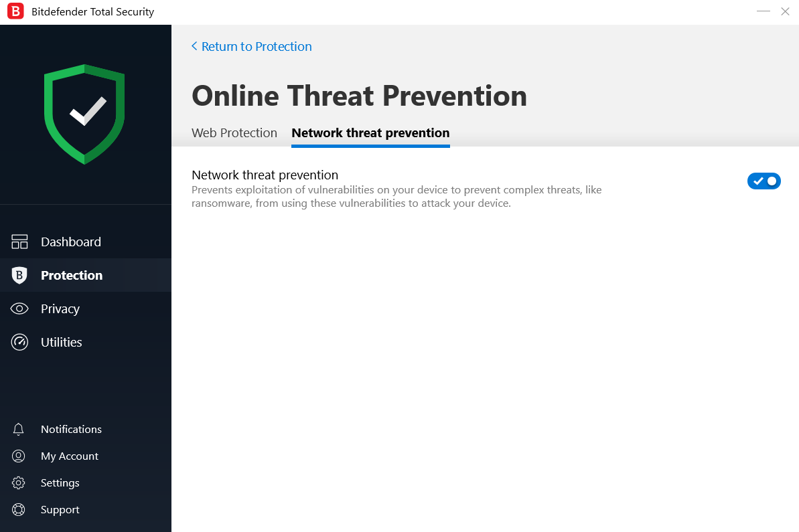Click the Online Threat Prevention heading

pos(359,96)
